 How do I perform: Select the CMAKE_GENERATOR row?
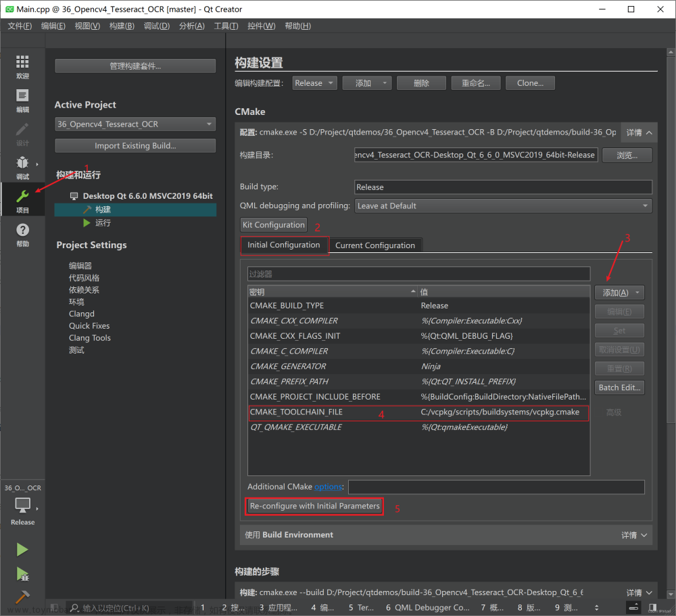pyautogui.click(x=418, y=366)
